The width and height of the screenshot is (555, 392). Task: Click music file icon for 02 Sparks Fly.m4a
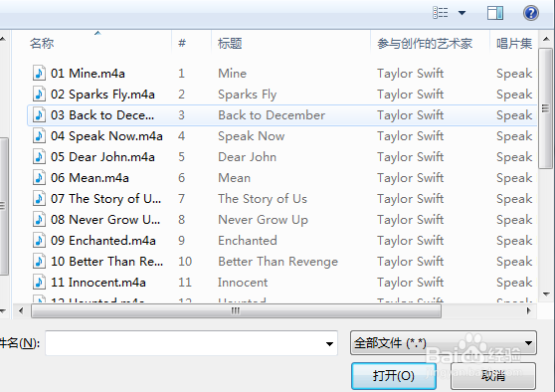[39, 95]
